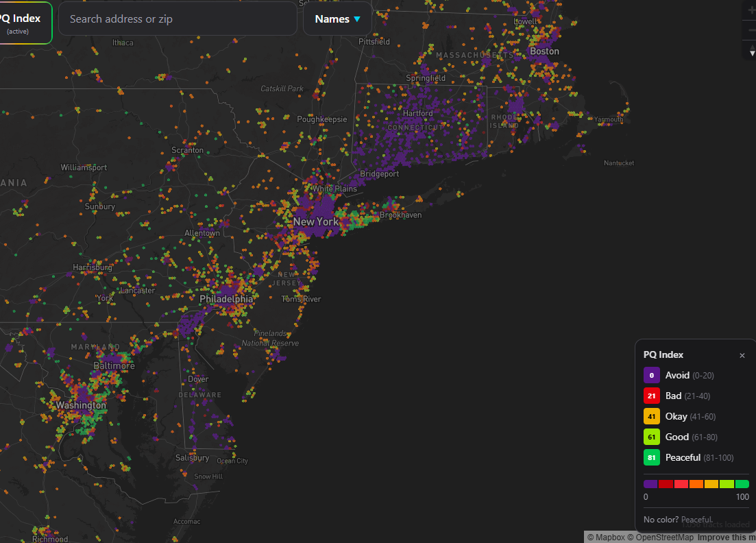Viewport: 756px width, 543px height.
Task: Click the Boston map label
Action: point(544,51)
